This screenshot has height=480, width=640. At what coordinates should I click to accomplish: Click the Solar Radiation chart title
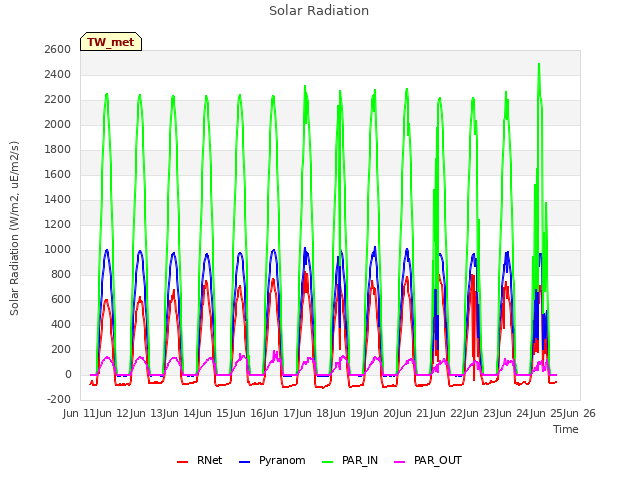click(319, 11)
